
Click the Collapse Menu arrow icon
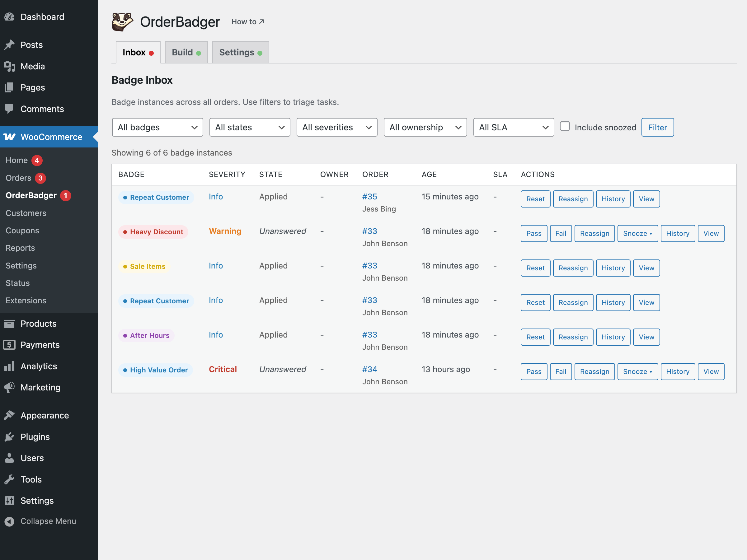[9, 521]
